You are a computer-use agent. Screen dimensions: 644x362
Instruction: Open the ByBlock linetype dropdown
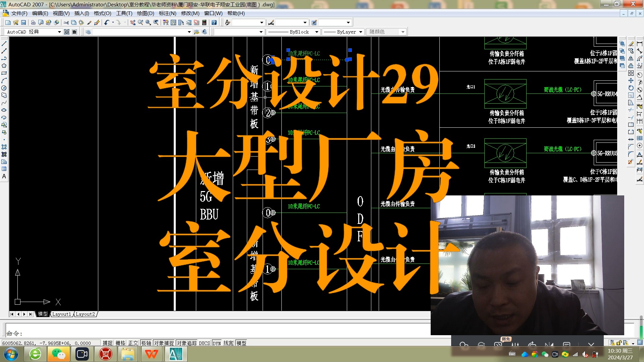[317, 32]
